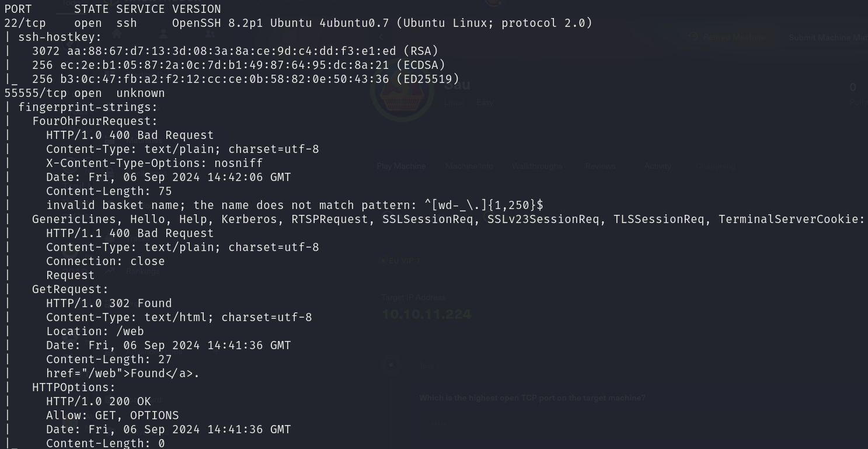Click the 55555/tcp open unknown line
Image resolution: width=868 pixels, height=449 pixels.
(85, 93)
